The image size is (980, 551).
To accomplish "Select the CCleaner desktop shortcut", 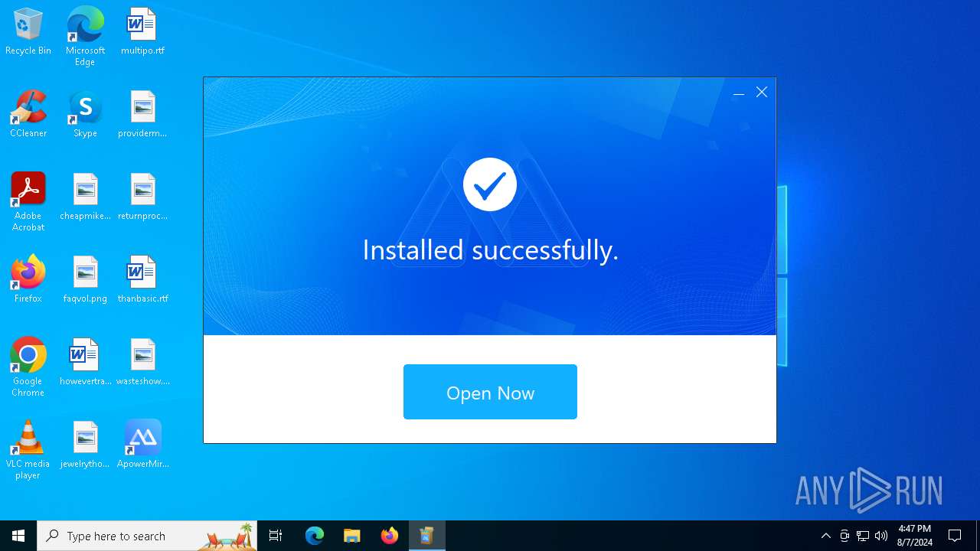I will coord(28,115).
